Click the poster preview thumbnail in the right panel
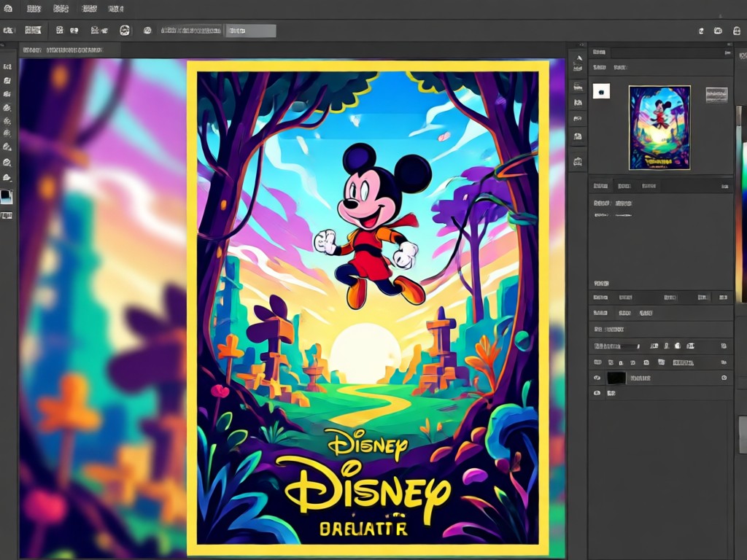 [659, 128]
